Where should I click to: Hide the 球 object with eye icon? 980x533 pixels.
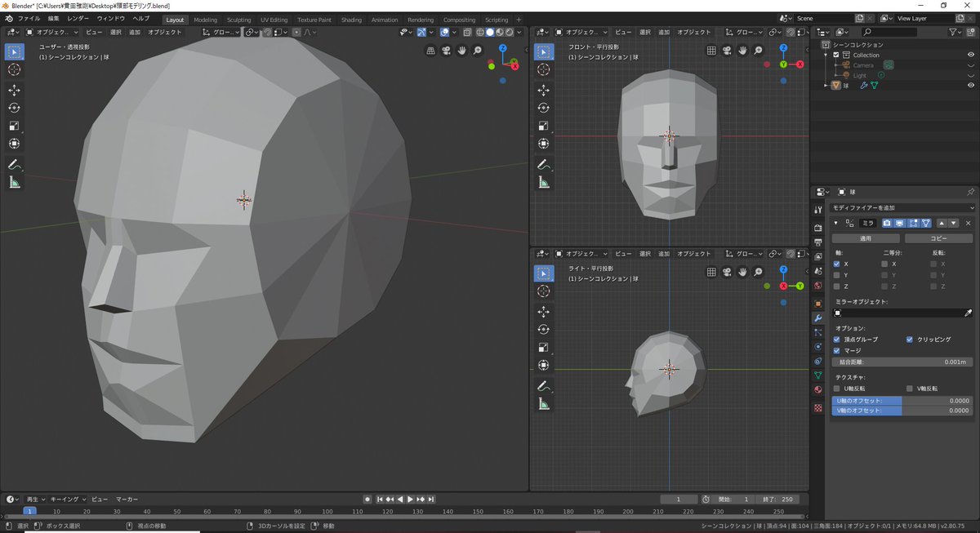(x=971, y=85)
